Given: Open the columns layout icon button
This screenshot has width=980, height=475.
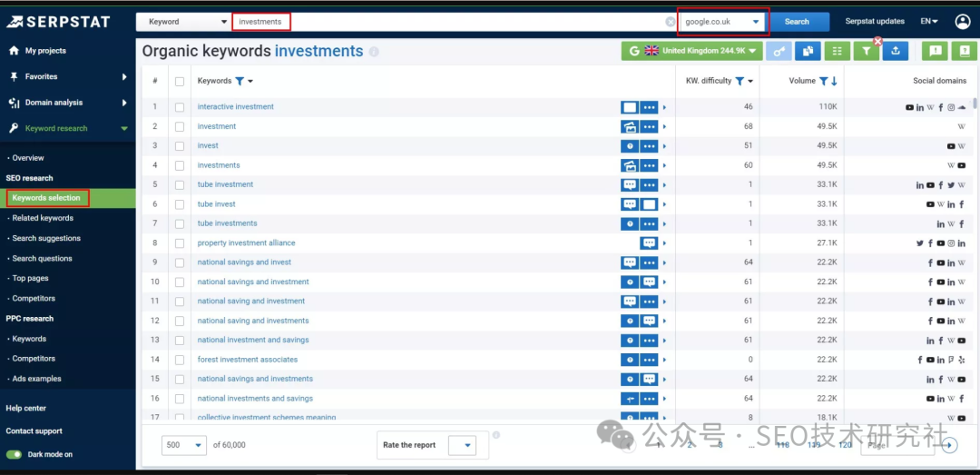Looking at the screenshot, I should (x=837, y=52).
